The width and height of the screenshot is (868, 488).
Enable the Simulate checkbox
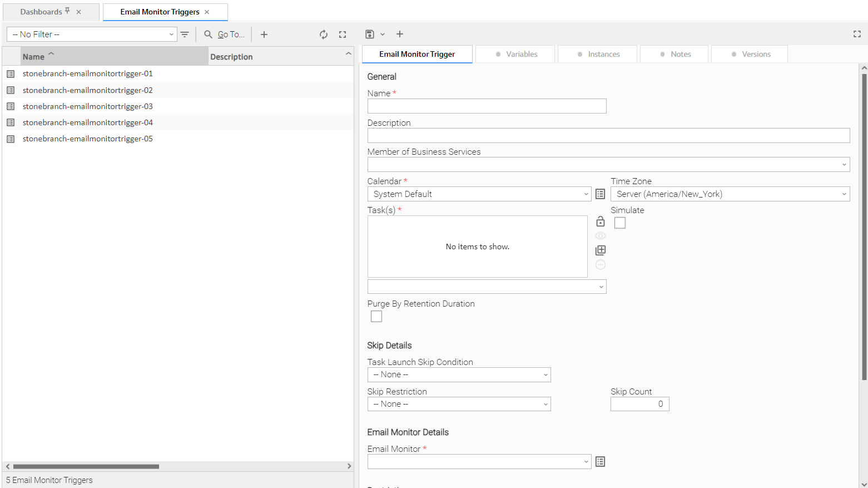pyautogui.click(x=620, y=223)
